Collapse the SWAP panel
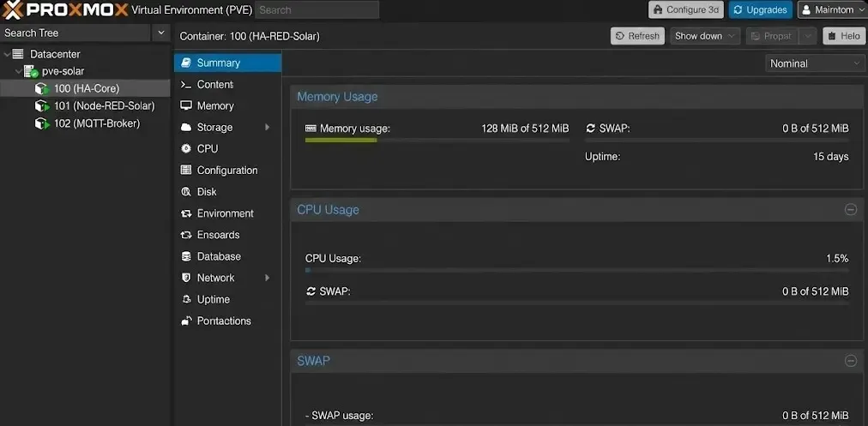The width and height of the screenshot is (868, 426). 850,361
